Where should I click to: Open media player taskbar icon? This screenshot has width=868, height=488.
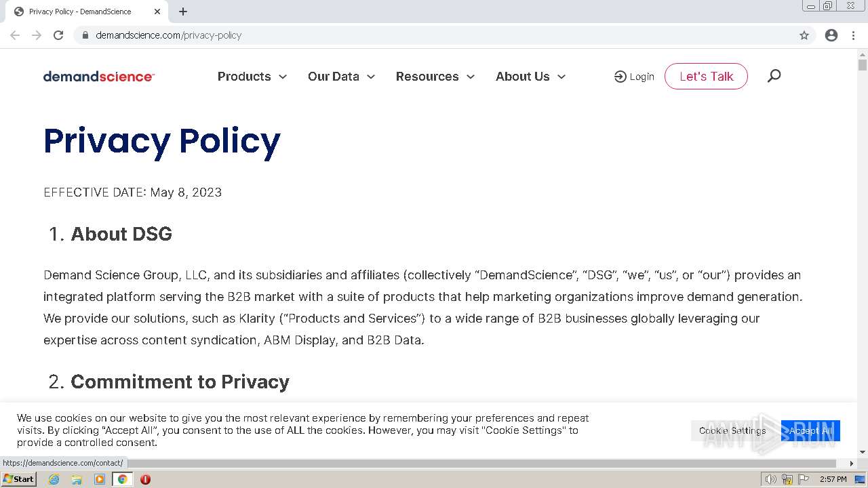point(100,479)
